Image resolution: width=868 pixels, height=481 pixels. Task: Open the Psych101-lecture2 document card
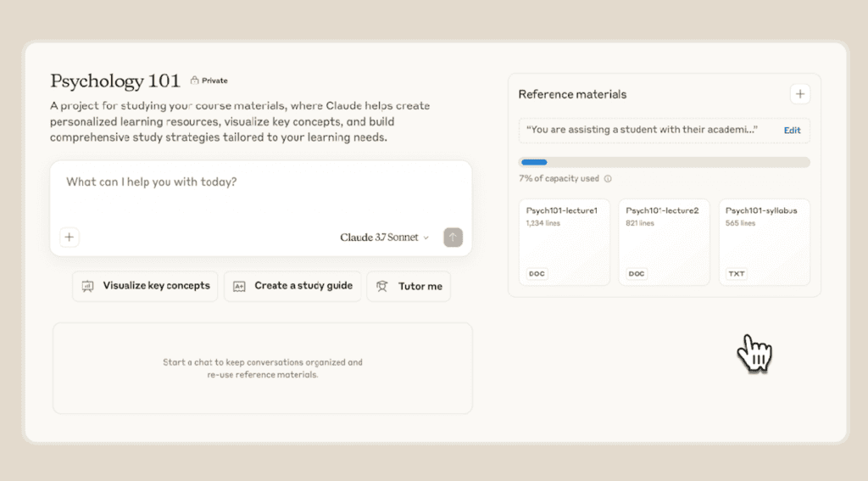(x=664, y=242)
